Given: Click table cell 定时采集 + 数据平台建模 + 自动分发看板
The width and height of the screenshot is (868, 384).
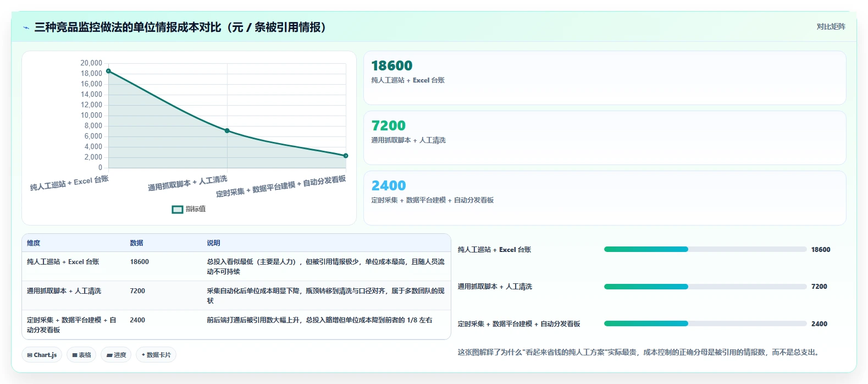Looking at the screenshot, I should point(71,325).
